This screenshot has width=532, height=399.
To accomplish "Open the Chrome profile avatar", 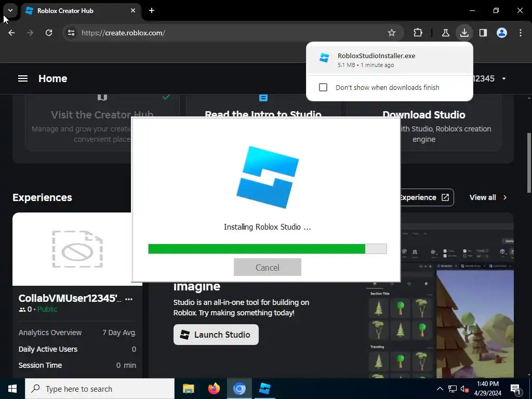I will click(502, 33).
